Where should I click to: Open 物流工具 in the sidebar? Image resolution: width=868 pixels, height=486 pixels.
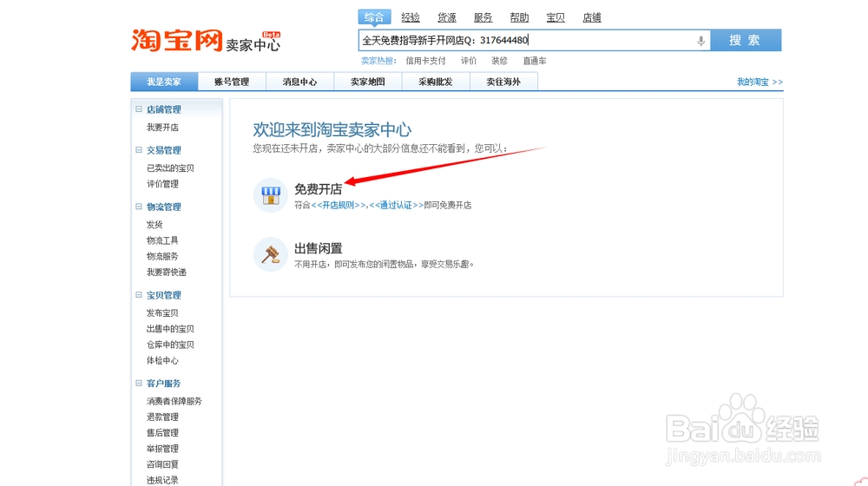[x=163, y=240]
